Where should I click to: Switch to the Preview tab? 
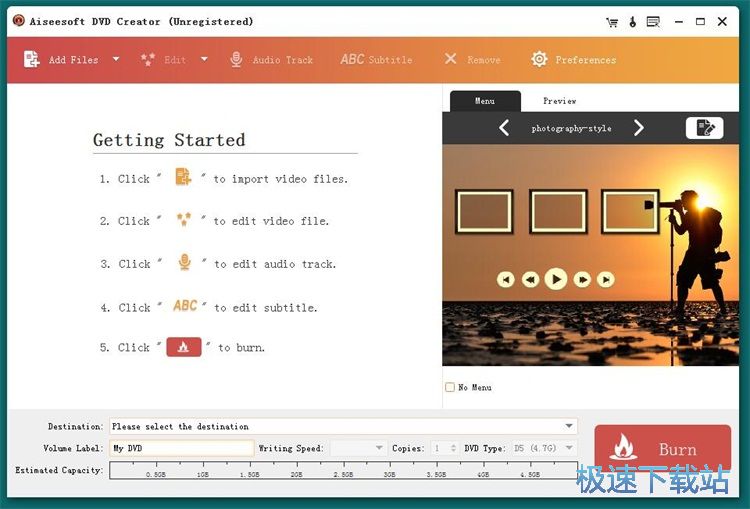click(x=560, y=101)
